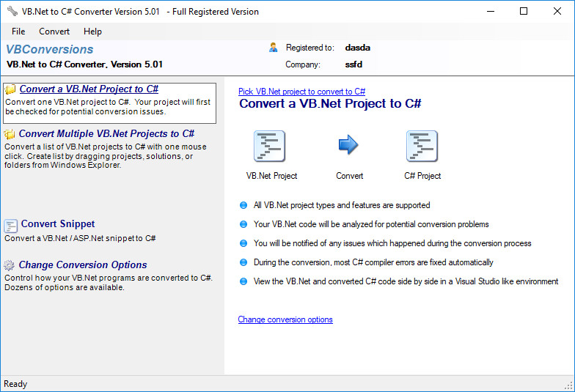Open the Help menu
Screen dimensions: 575x392
click(92, 32)
